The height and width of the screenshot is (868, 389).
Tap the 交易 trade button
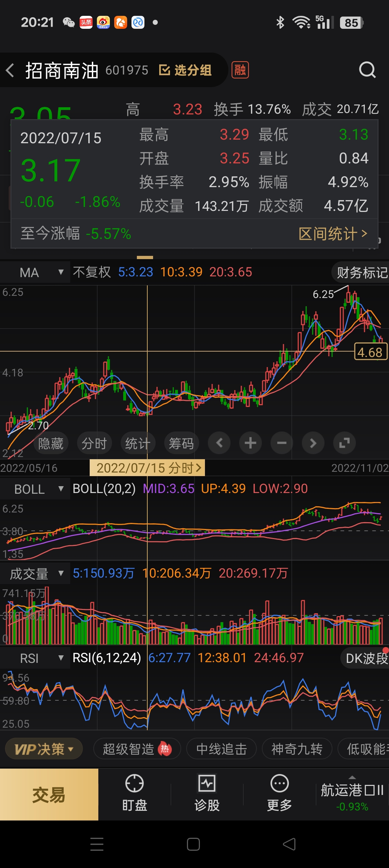tap(49, 795)
